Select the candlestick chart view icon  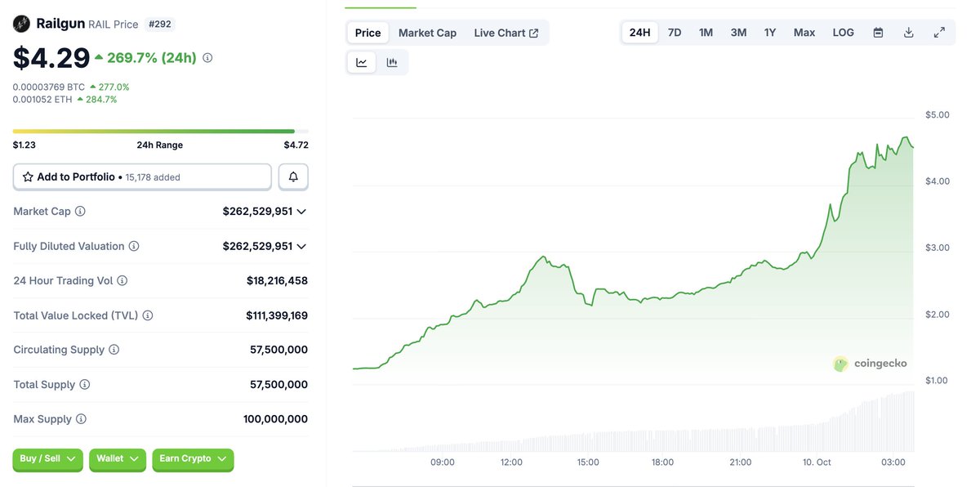pos(392,62)
